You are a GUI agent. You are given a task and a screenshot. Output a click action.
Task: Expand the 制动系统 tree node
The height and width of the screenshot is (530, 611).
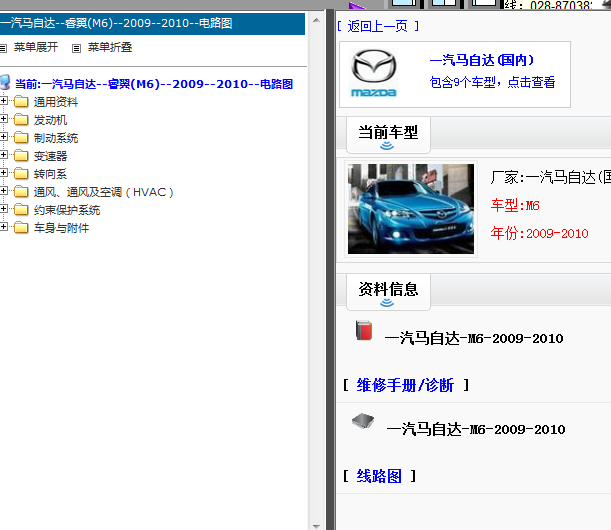pos(3,137)
